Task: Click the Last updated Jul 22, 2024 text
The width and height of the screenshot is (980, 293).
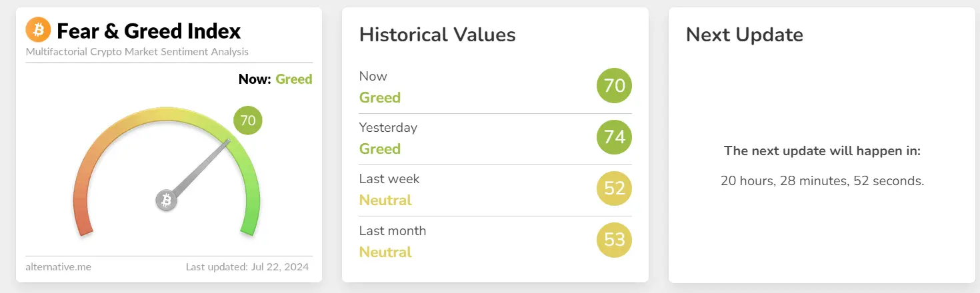Action: (247, 267)
